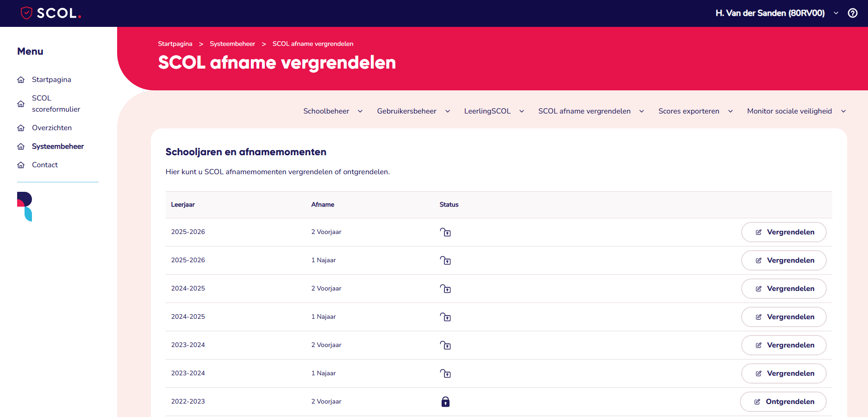Expand the Schoolbeheer dropdown
Screen dimensions: 868x417
click(x=360, y=111)
